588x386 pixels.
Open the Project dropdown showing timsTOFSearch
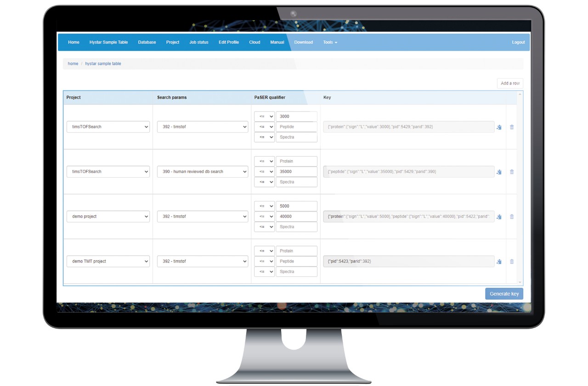pos(108,127)
